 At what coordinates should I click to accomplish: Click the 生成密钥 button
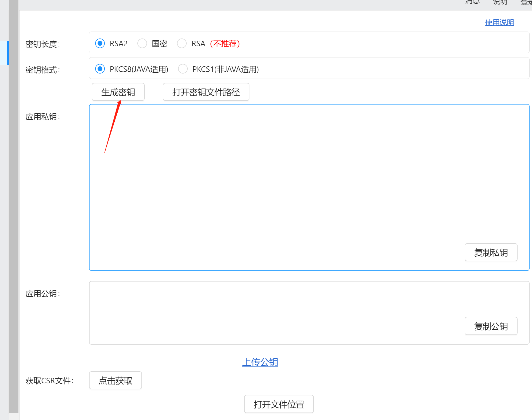pos(118,92)
